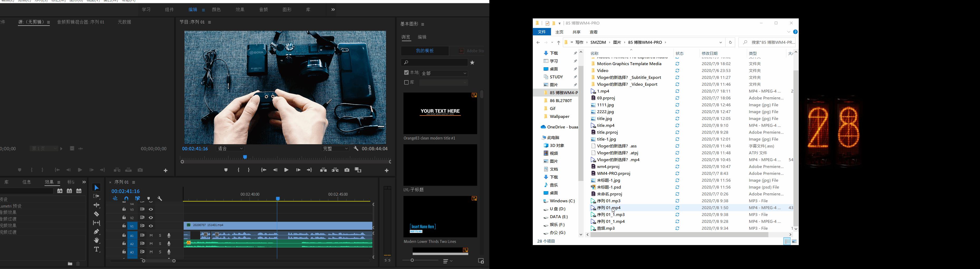Uncheck the 本地 checkbox
This screenshot has width=980, height=269.
tap(406, 73)
